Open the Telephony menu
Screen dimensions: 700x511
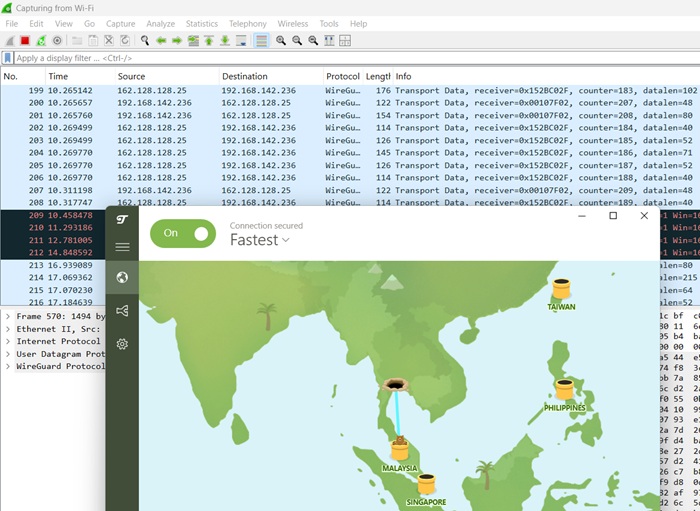click(248, 24)
